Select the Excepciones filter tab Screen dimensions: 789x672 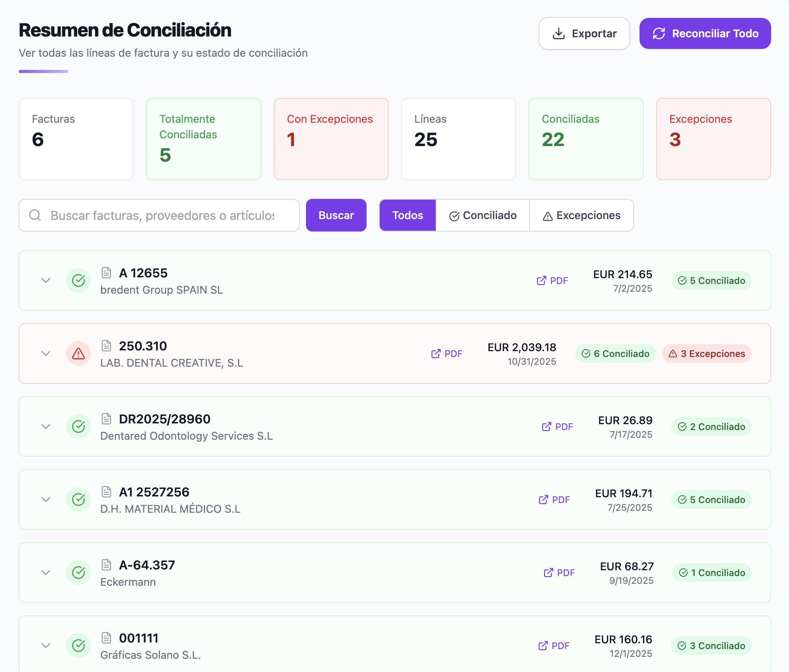pos(581,215)
